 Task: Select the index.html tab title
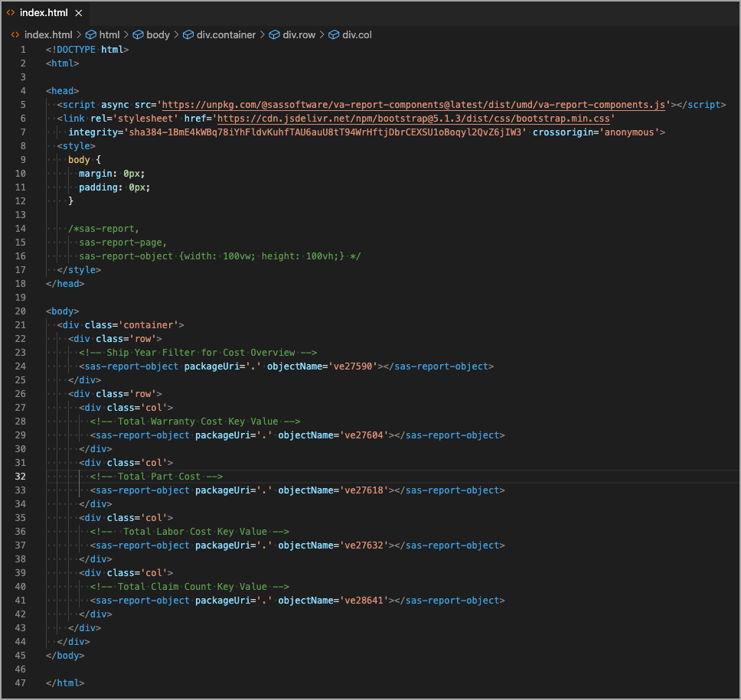click(x=44, y=13)
